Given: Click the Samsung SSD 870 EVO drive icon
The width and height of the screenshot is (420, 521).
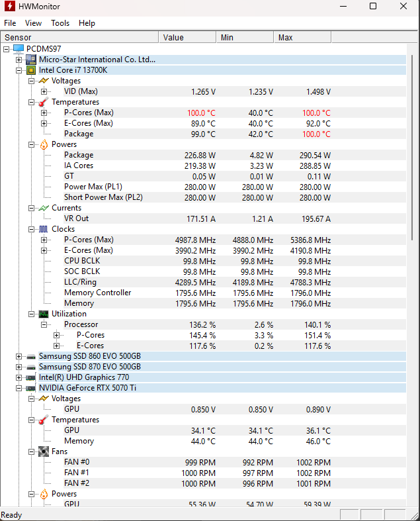Looking at the screenshot, I should pyautogui.click(x=31, y=367).
